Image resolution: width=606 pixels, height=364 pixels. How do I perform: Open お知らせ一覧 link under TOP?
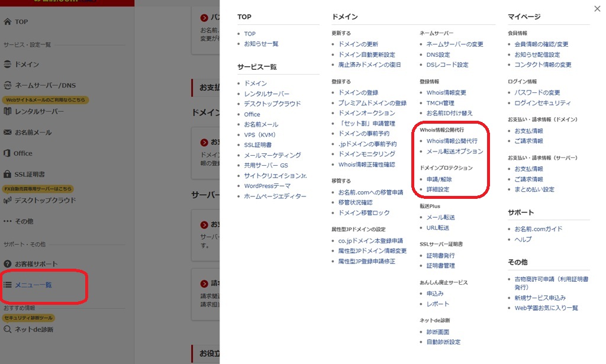coord(261,44)
